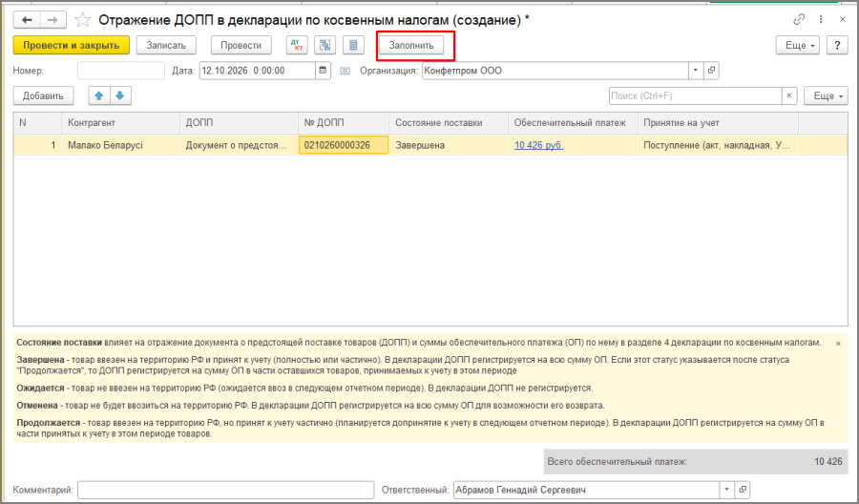Open the top Еще dropdown menu
The width and height of the screenshot is (859, 504).
[x=798, y=46]
